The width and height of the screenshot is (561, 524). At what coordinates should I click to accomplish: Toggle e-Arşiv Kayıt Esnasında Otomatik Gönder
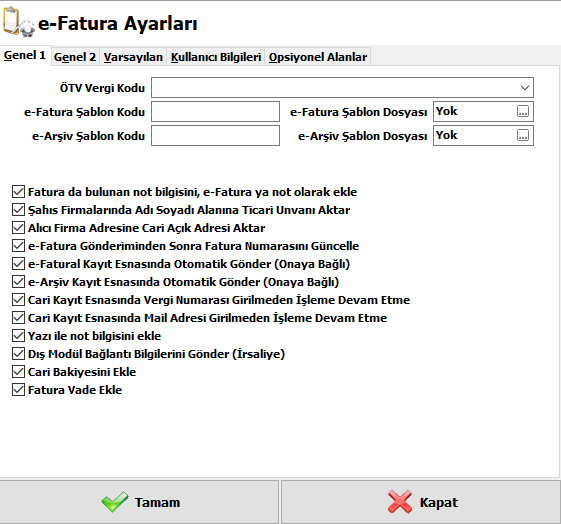pos(18,281)
